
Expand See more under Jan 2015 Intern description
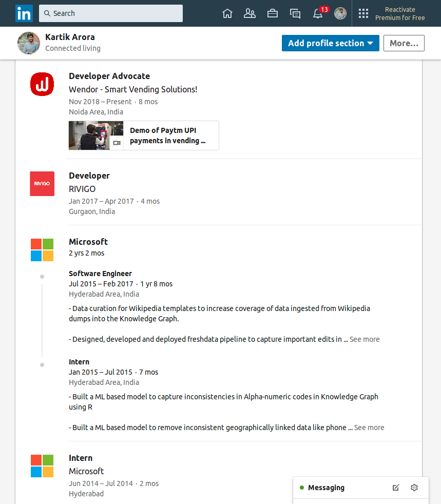click(369, 428)
